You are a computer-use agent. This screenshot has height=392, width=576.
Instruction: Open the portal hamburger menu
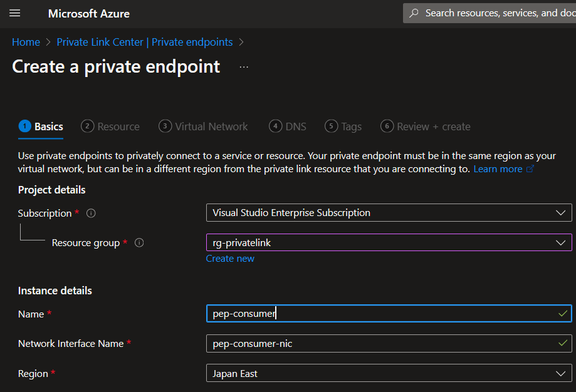[x=15, y=13]
